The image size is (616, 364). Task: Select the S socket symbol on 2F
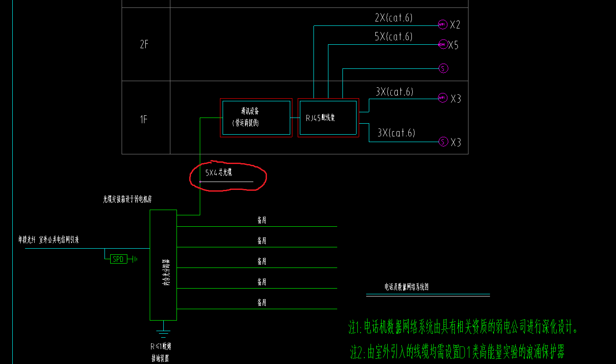[443, 68]
